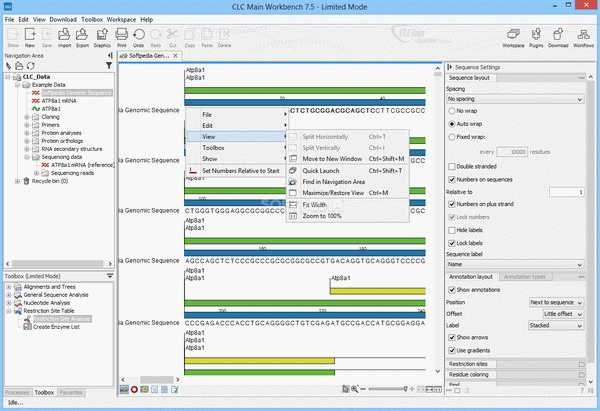The height and width of the screenshot is (411, 600).
Task: Click the Import toolbar icon
Action: click(x=64, y=37)
